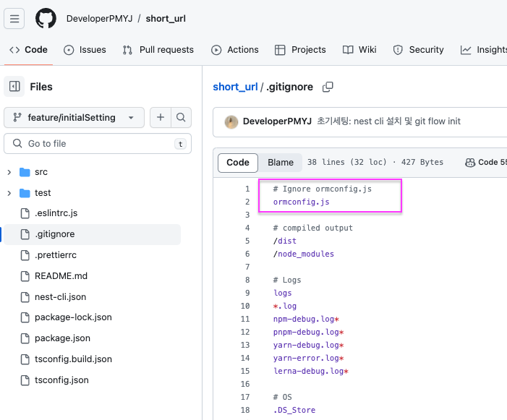Image resolution: width=507 pixels, height=420 pixels.
Task: Open the Copilot Code 55% button
Action: pos(485,163)
